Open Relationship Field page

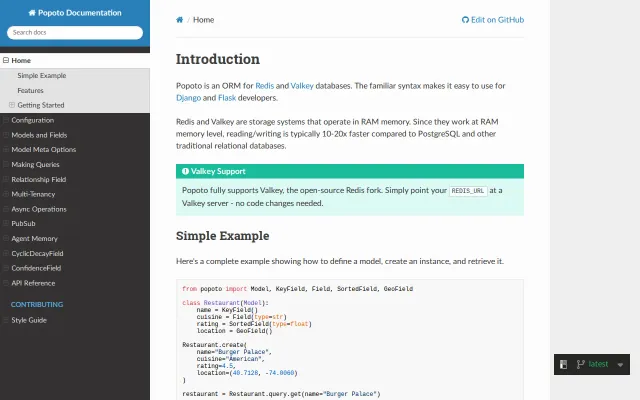(39, 179)
